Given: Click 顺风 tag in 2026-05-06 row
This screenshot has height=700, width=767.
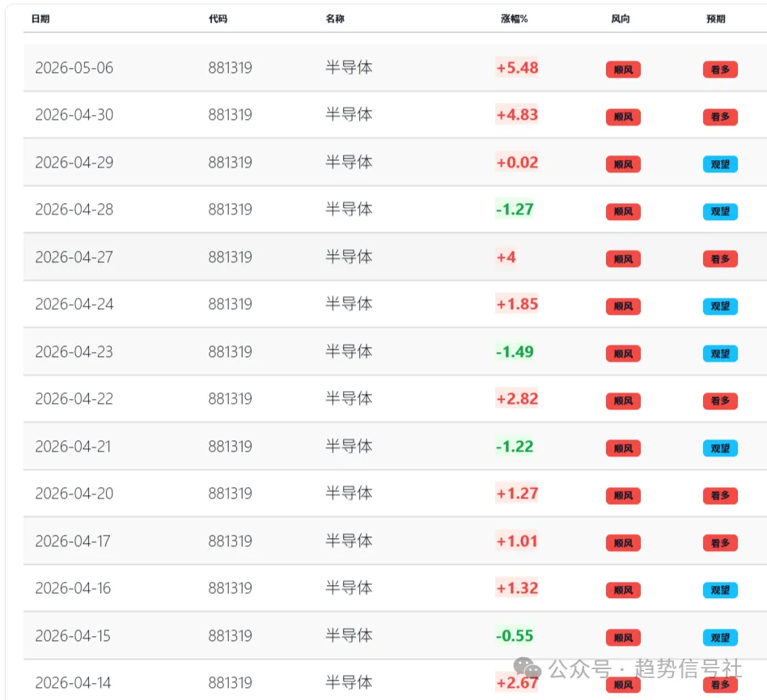Looking at the screenshot, I should 623,70.
